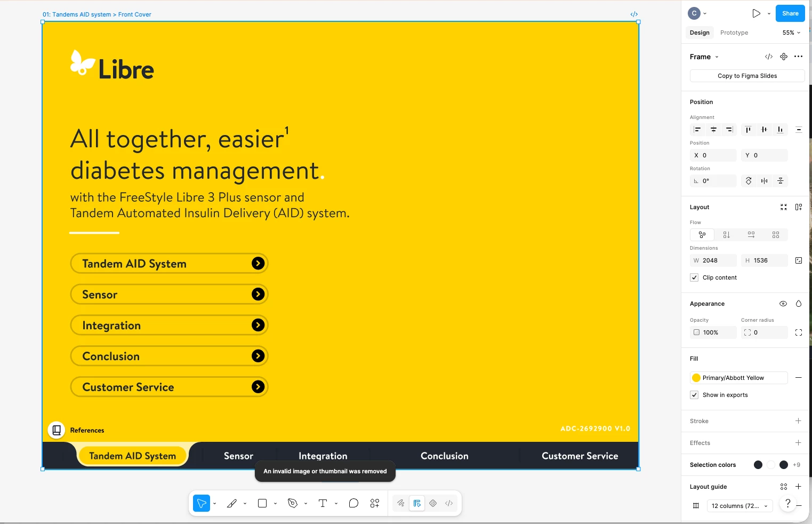Add an effect with the plus icon
The width and height of the screenshot is (812, 524).
[798, 443]
